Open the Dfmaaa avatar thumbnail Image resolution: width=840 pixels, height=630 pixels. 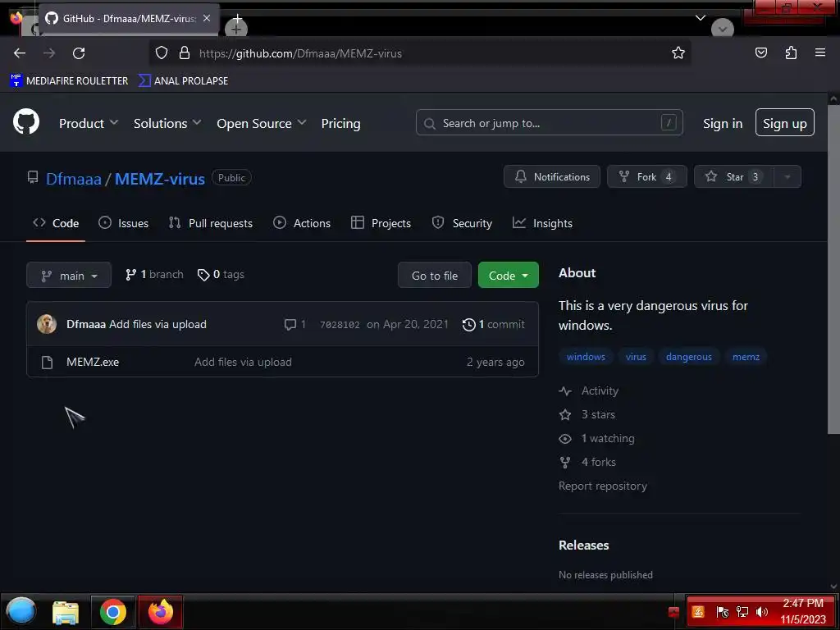coord(47,324)
